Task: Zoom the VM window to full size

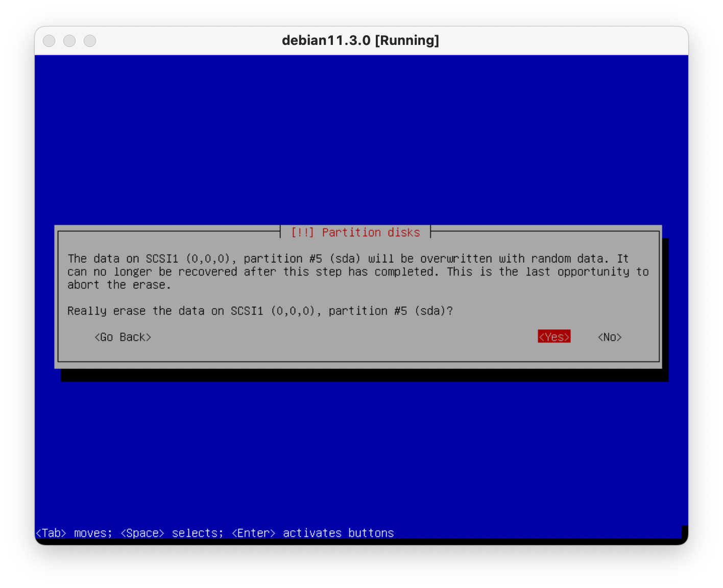Action: click(90, 41)
